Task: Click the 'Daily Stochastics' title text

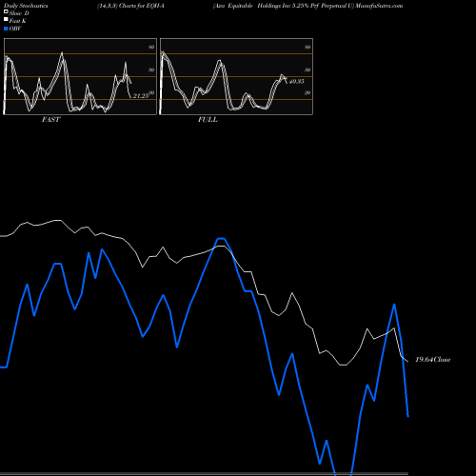Action: (x=26, y=6)
